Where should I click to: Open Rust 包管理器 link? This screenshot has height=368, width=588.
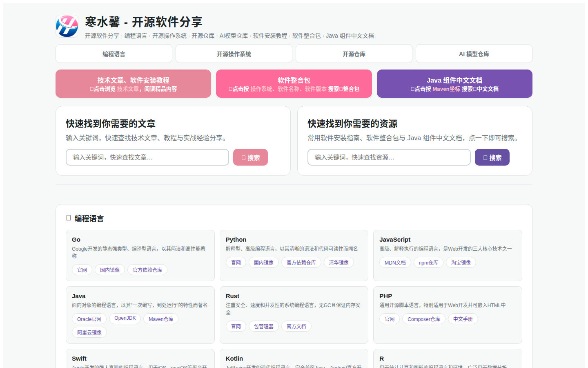[x=264, y=326]
